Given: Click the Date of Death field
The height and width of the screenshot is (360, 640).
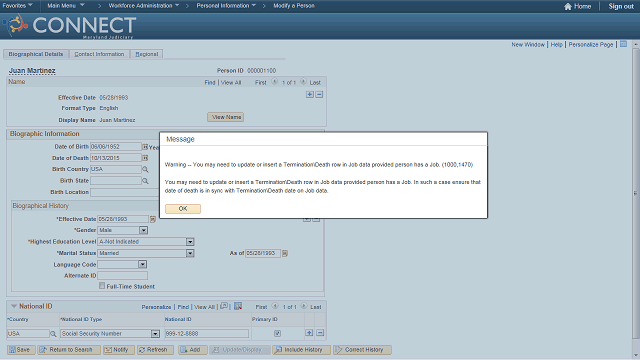Looking at the screenshot, I should [x=116, y=158].
